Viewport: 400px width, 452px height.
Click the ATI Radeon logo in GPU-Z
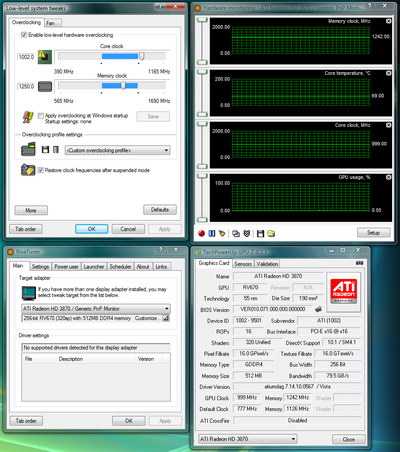[344, 291]
